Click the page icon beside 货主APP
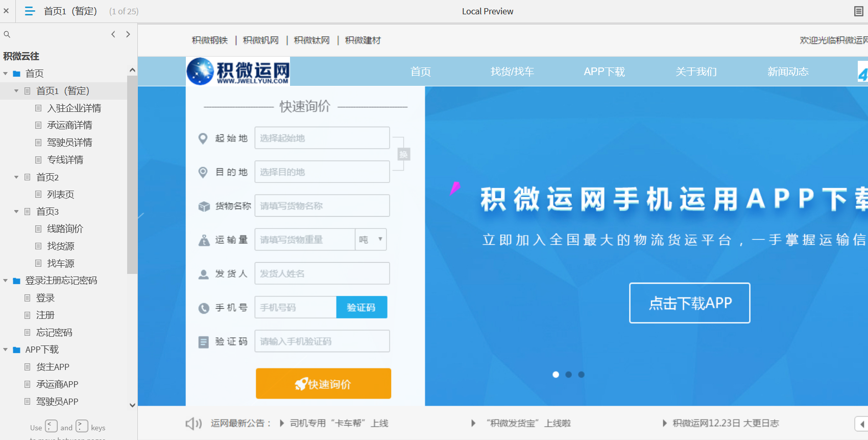This screenshot has width=868, height=440. tap(28, 367)
